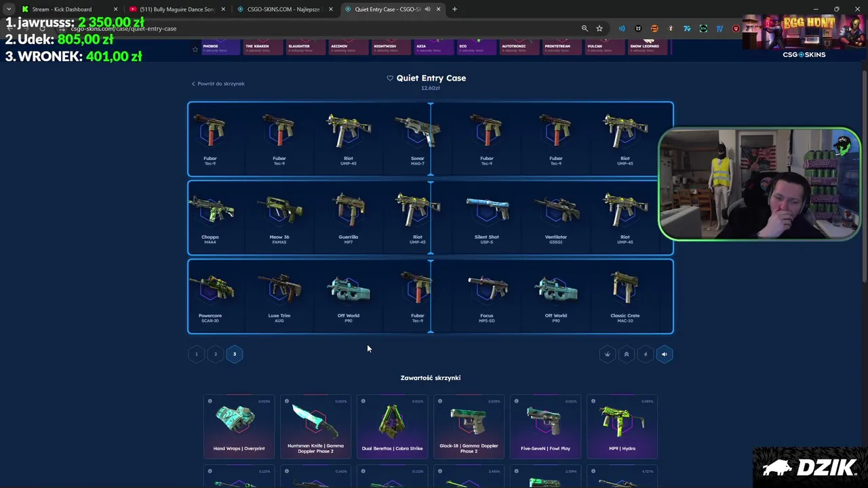Toggle the sound speaker hexagon button
Screen dimensions: 868x488
(x=665, y=354)
